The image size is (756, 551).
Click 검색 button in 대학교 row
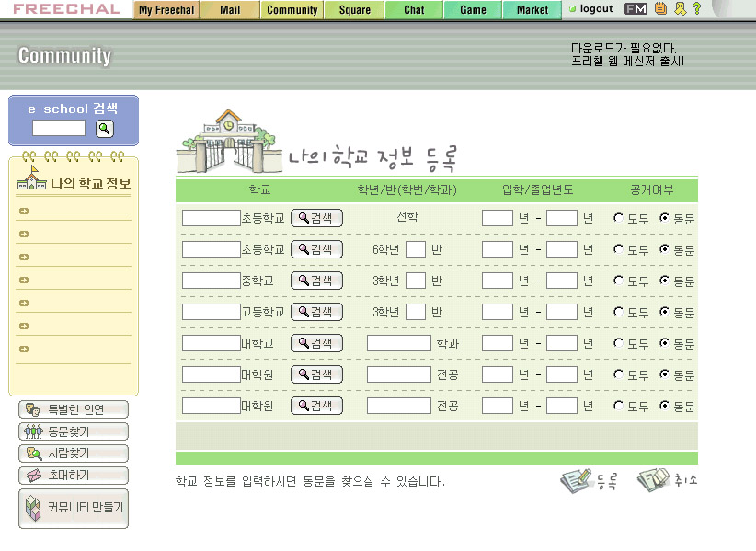pyautogui.click(x=316, y=343)
